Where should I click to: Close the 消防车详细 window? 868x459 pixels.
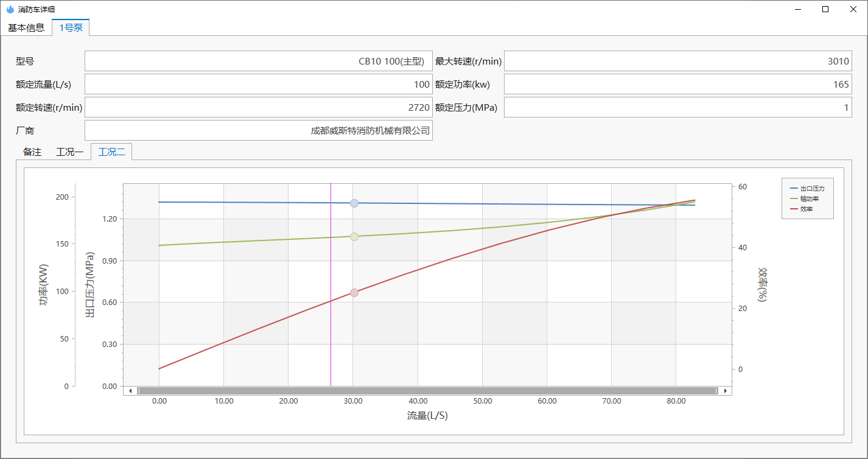click(853, 9)
